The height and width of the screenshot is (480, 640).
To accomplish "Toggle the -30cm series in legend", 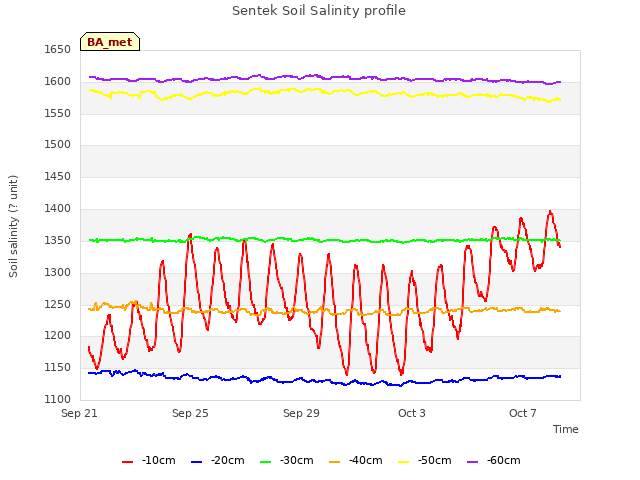I will (287, 461).
